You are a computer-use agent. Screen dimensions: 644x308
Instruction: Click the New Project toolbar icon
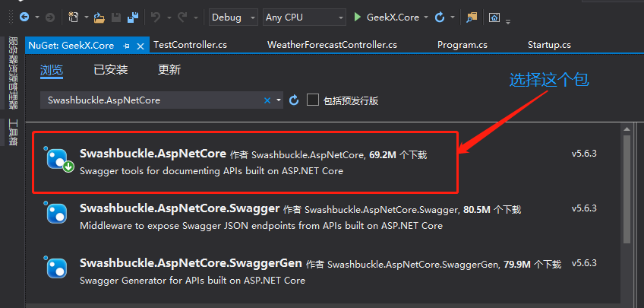coord(73,17)
